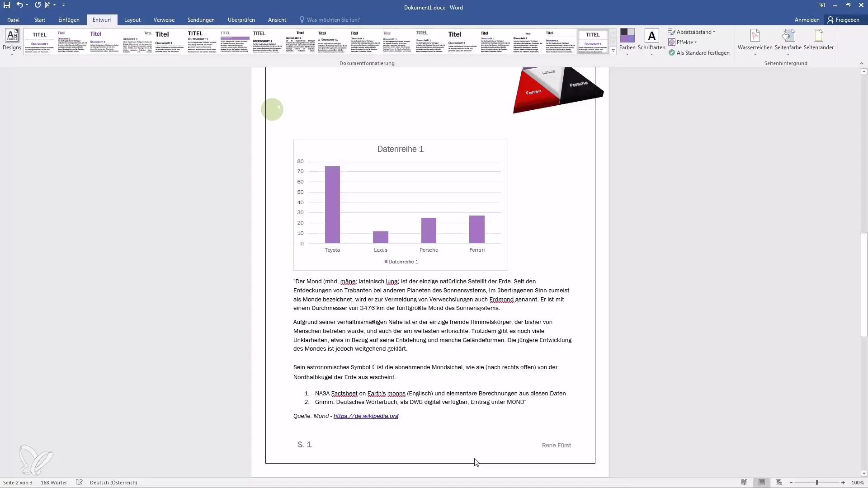Switch to Read Mode view
This screenshot has width=868, height=488.
(x=744, y=483)
